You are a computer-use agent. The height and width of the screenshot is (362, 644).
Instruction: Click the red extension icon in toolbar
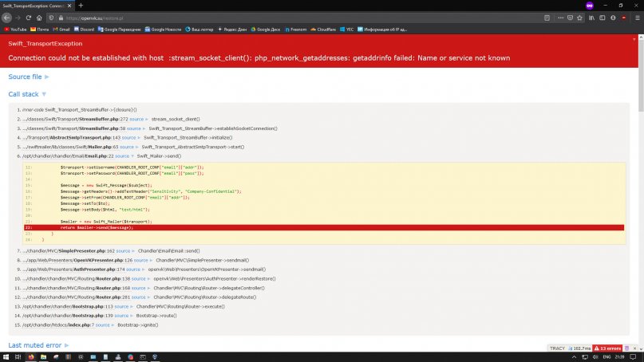pyautogui.click(x=623, y=18)
